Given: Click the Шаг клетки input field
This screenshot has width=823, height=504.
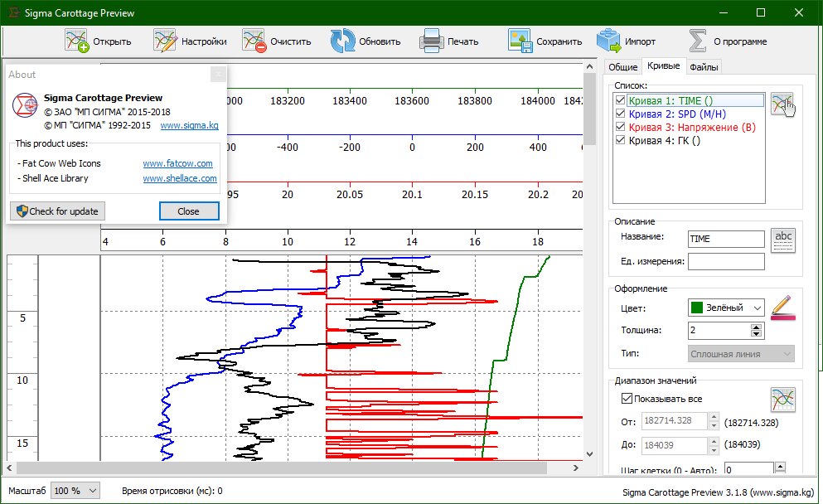Looking at the screenshot, I should [x=749, y=469].
